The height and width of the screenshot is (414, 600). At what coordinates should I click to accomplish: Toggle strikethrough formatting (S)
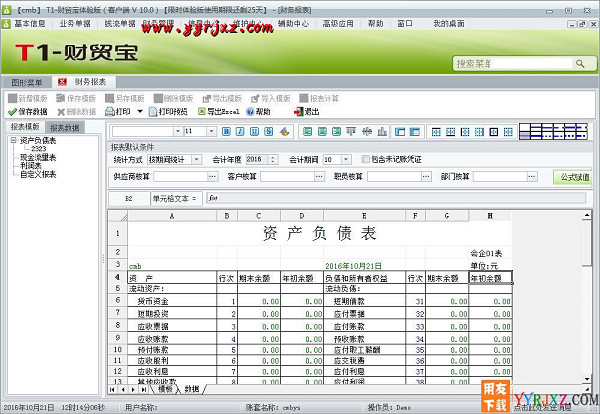click(269, 132)
